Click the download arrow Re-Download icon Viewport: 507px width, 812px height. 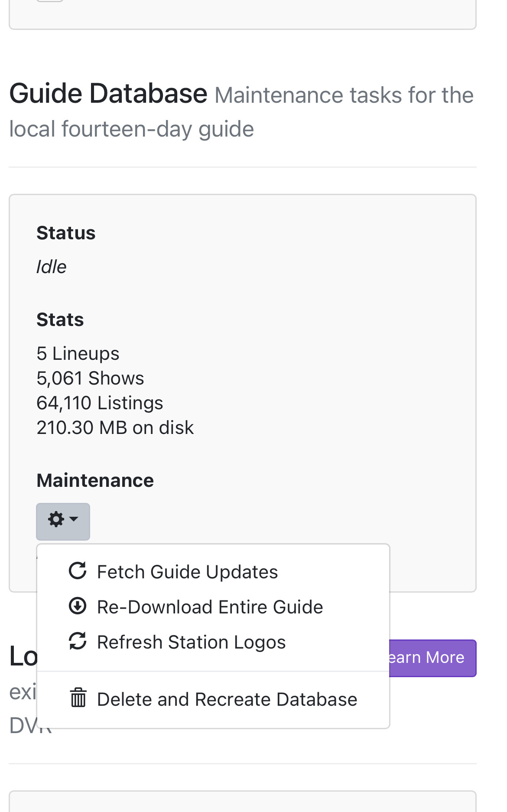(78, 606)
